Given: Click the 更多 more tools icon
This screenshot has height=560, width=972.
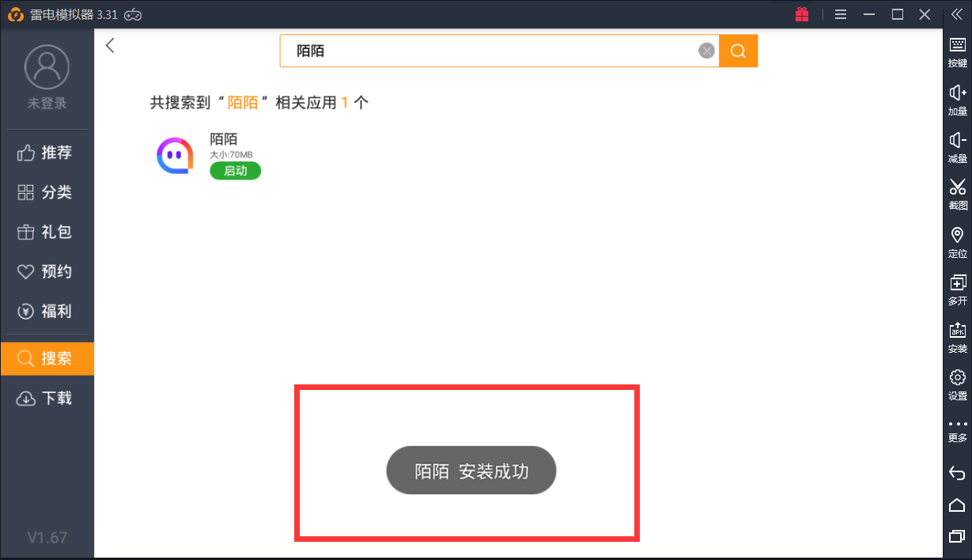Looking at the screenshot, I should (x=956, y=429).
